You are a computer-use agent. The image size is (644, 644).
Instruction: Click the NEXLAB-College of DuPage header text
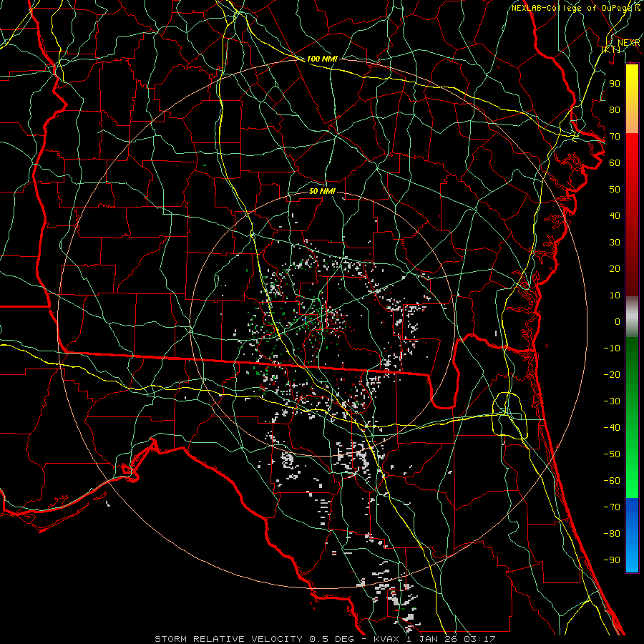pyautogui.click(x=572, y=8)
